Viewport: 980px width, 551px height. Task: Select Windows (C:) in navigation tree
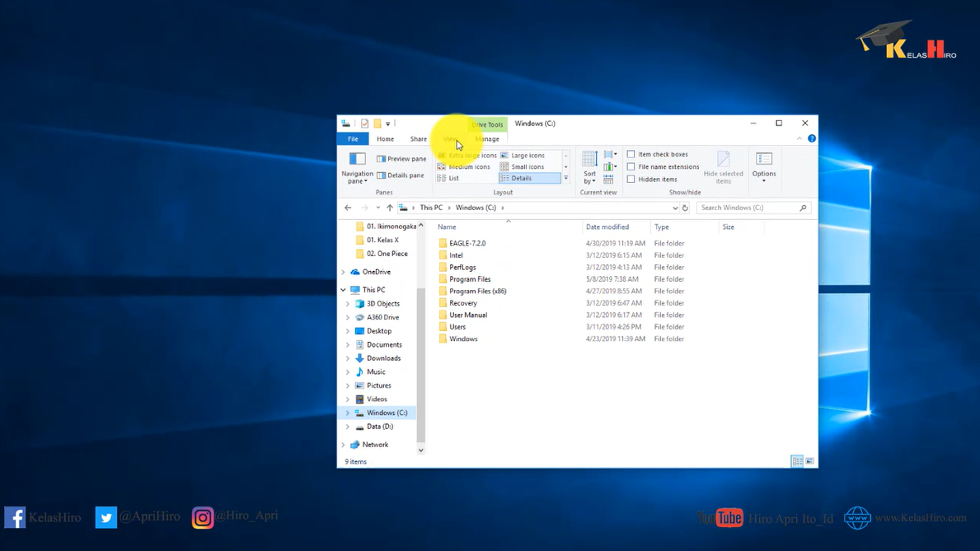(x=387, y=413)
